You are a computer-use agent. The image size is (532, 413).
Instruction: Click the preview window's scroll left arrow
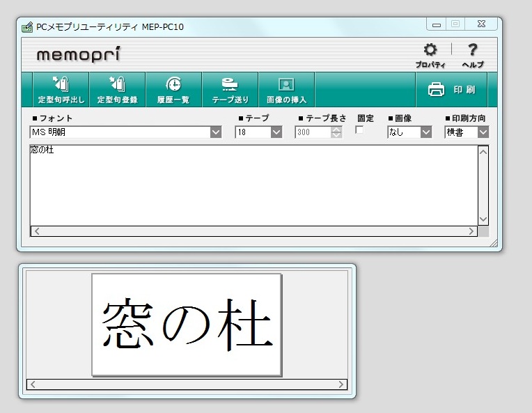[x=33, y=384]
